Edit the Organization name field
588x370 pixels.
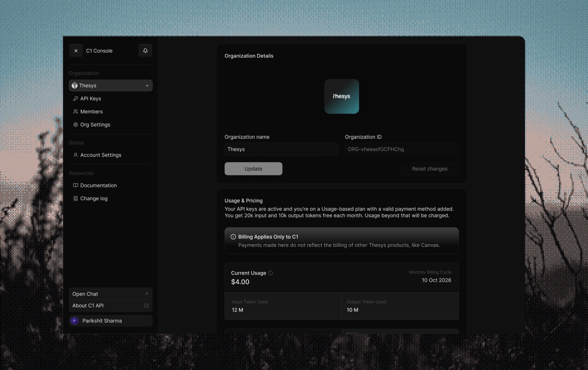coord(281,149)
